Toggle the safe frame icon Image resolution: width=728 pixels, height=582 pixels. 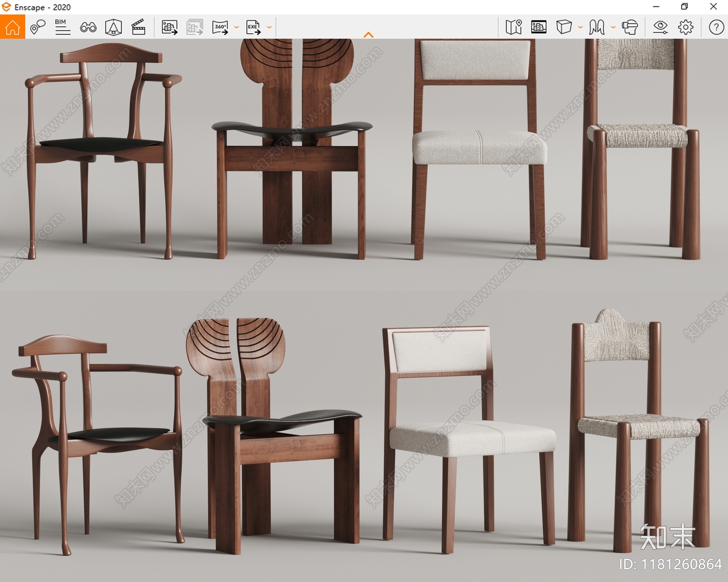pos(113,27)
